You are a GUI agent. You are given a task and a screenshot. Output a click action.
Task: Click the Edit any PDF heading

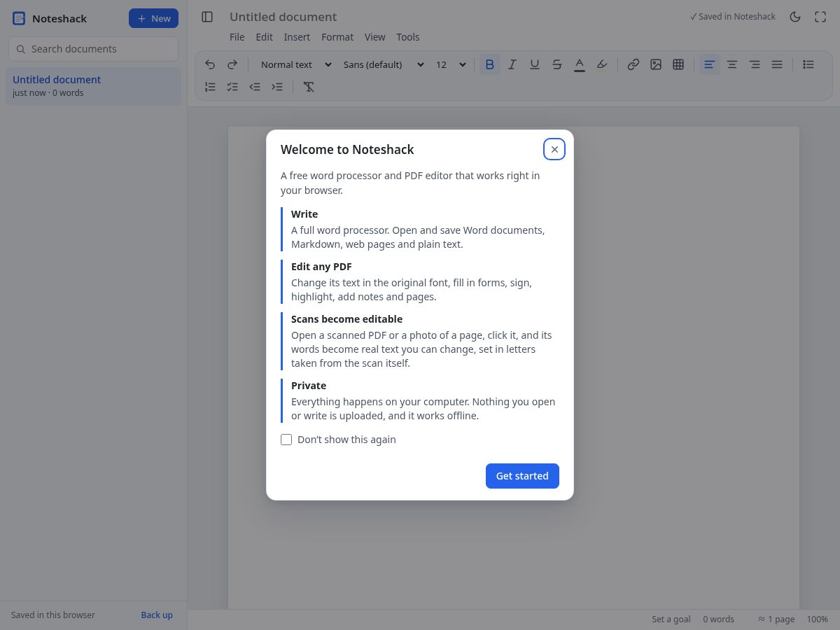(x=321, y=267)
